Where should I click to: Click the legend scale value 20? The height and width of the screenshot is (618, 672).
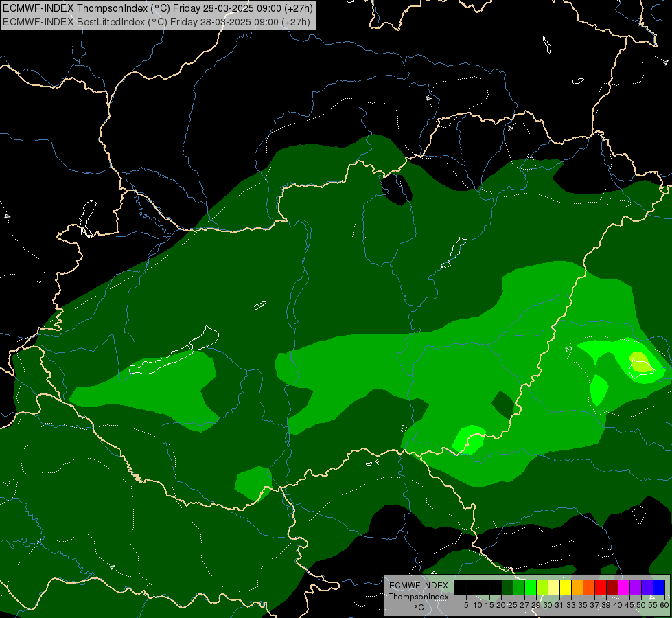501,605
